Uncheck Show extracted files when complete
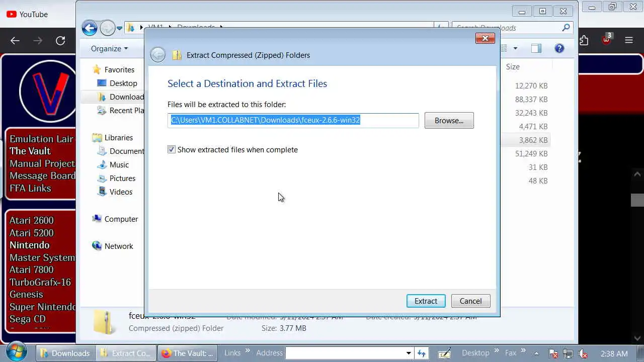The image size is (644, 362). point(172,149)
